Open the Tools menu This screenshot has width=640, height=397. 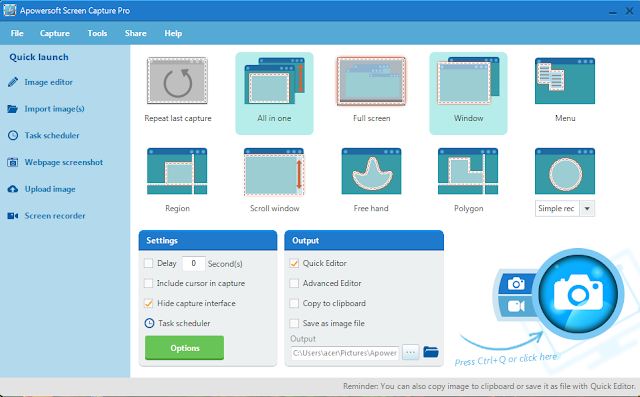click(97, 33)
